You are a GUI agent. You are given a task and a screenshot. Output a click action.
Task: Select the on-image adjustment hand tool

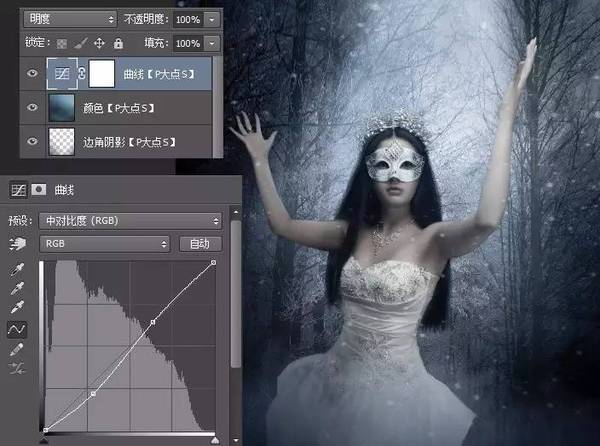point(17,243)
